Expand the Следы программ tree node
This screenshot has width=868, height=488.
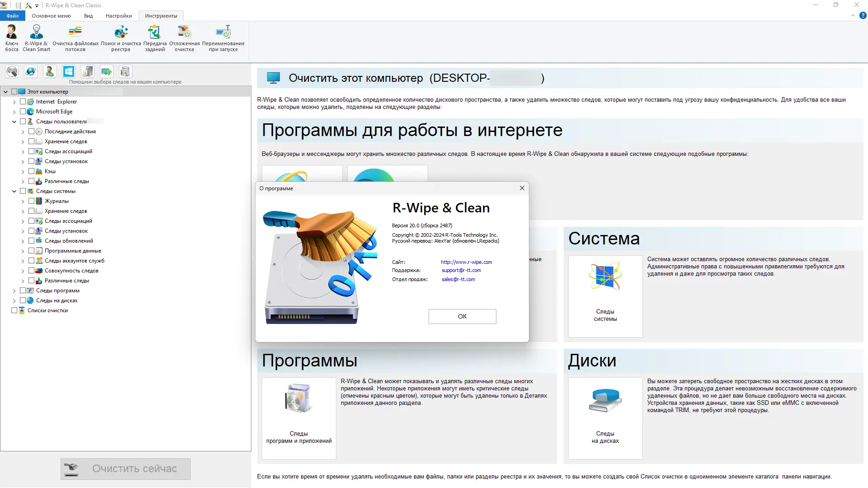(14, 291)
